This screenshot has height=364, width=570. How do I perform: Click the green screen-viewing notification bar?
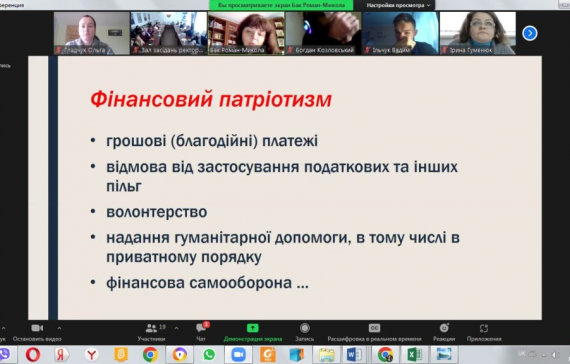pos(281,5)
